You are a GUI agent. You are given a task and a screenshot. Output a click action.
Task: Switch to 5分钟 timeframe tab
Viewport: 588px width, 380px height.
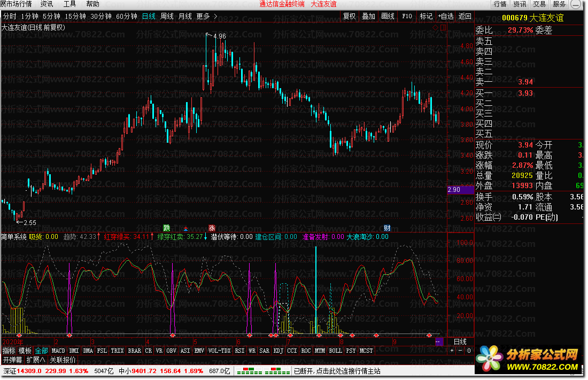[x=51, y=16]
